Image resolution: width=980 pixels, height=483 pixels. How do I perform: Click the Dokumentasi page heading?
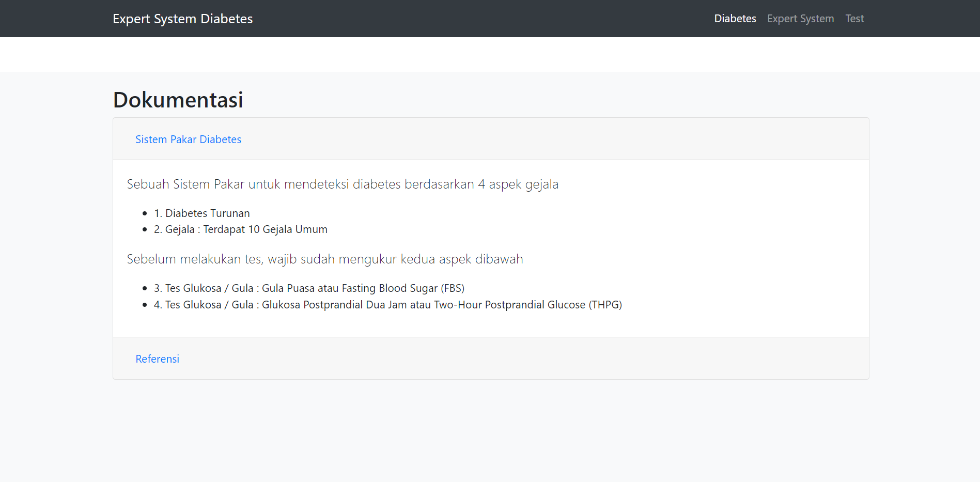178,100
